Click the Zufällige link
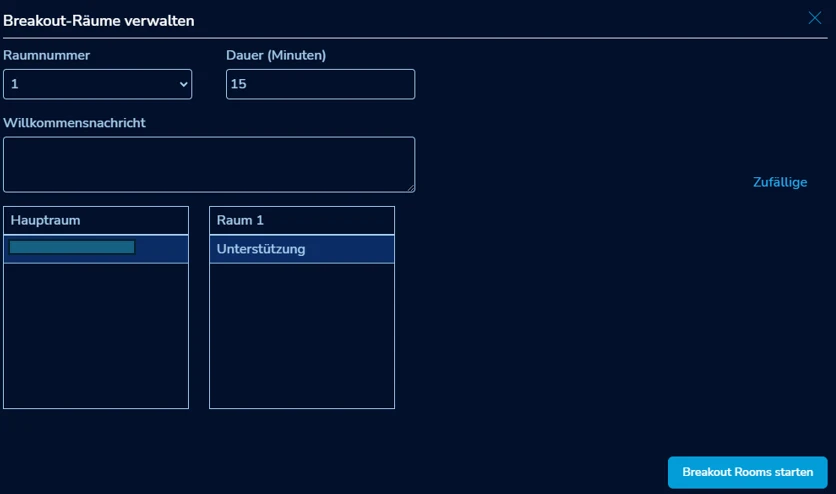This screenshot has width=836, height=494. tap(779, 182)
